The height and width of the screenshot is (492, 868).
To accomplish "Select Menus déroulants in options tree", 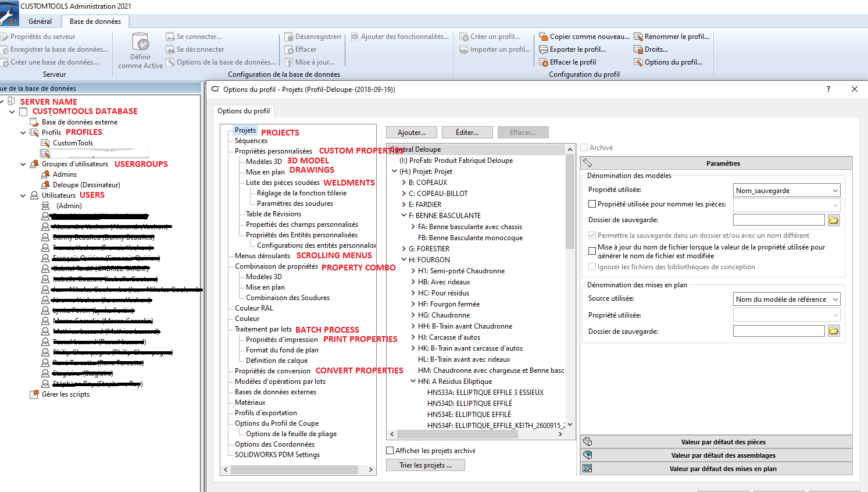I will coord(262,256).
